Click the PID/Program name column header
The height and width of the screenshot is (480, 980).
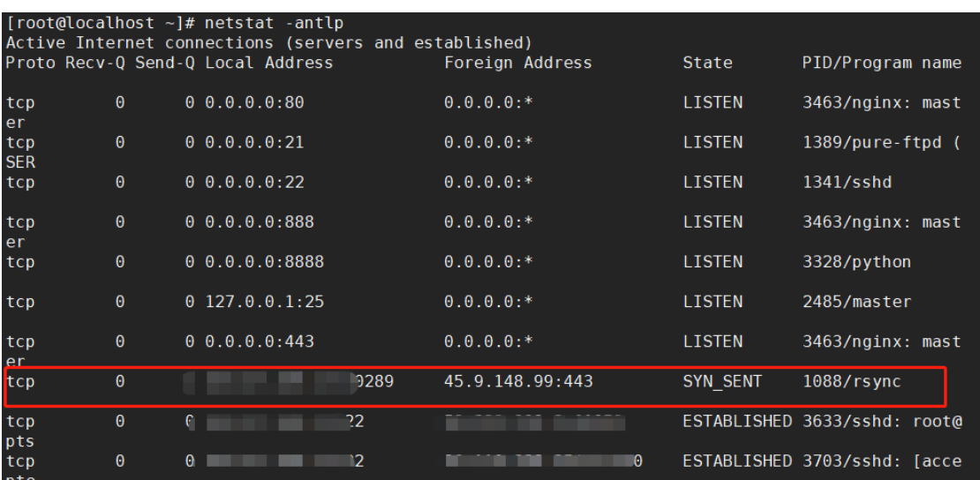[881, 63]
